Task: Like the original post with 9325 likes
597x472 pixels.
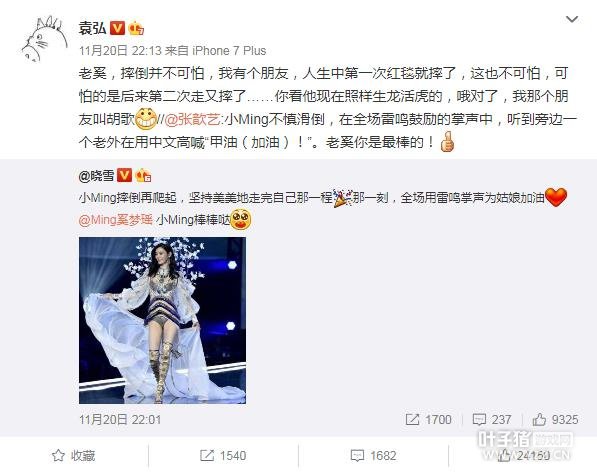Action: 555,419
